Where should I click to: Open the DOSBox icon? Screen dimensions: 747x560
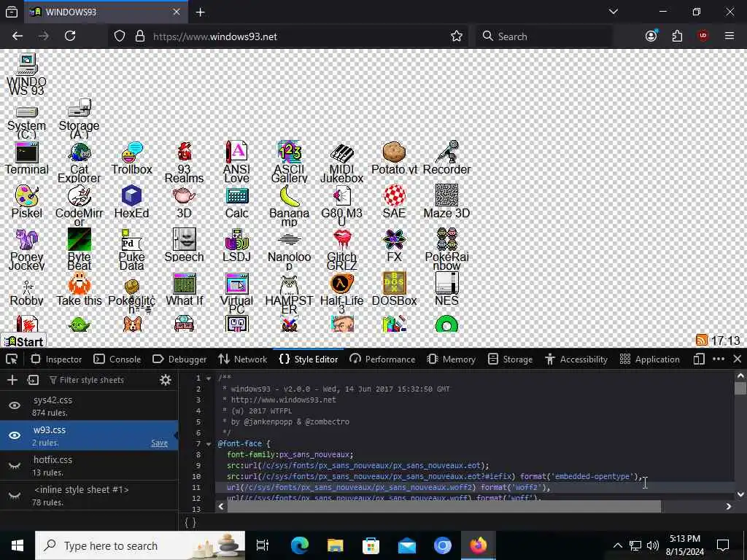coord(394,290)
